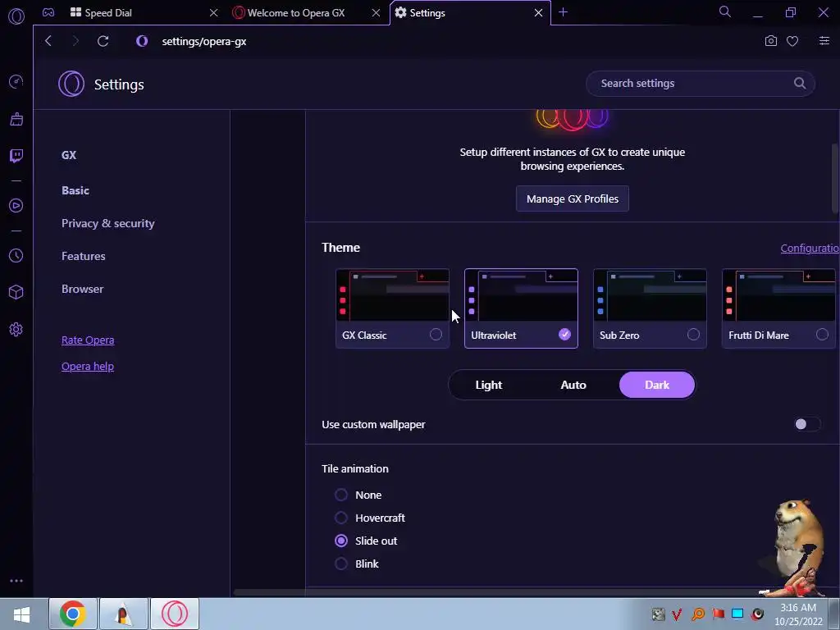This screenshot has height=630, width=840.
Task: Switch to Auto mode
Action: [573, 385]
